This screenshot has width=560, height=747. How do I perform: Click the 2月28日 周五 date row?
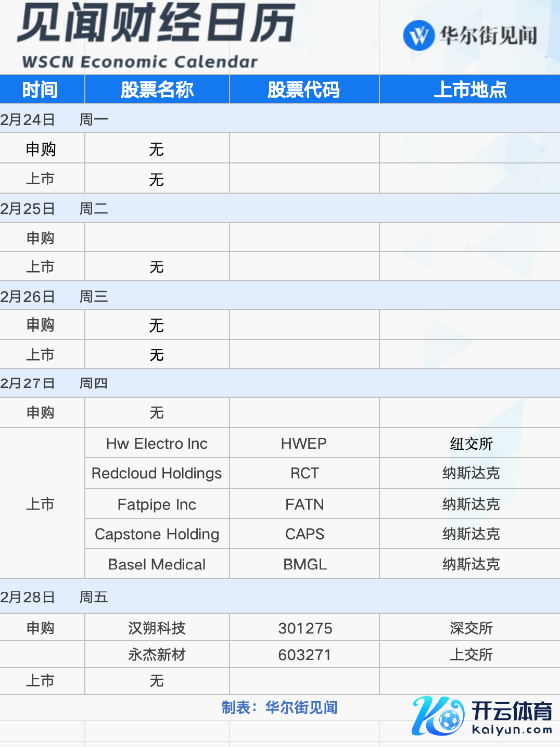coord(54,597)
